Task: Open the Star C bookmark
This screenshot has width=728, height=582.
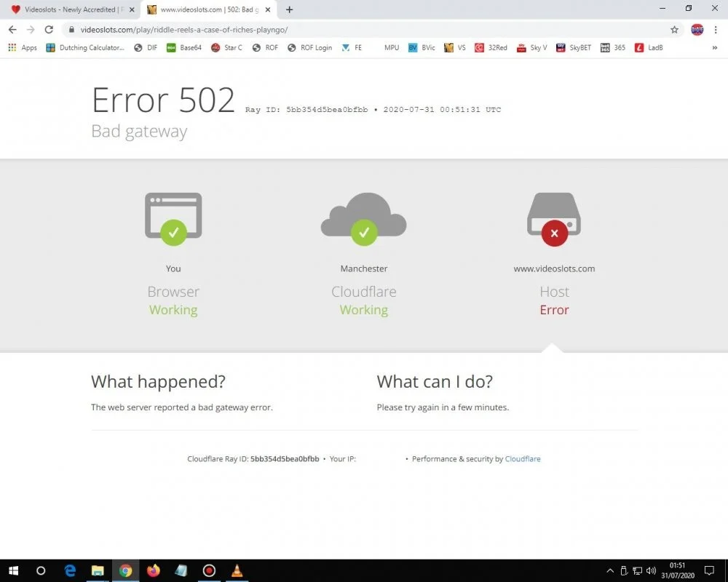Action: tap(226, 47)
